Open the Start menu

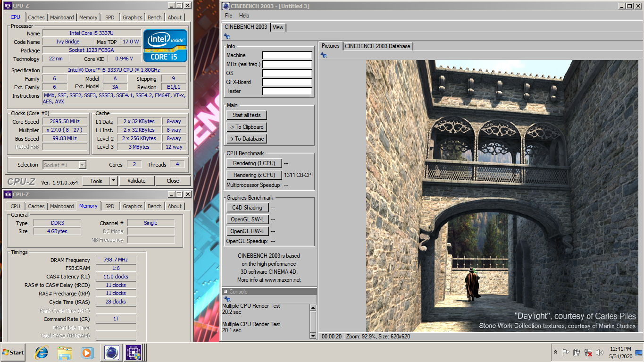click(13, 353)
